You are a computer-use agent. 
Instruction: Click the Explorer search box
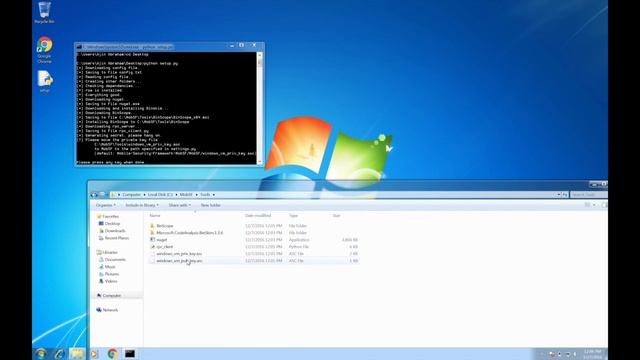(x=589, y=195)
